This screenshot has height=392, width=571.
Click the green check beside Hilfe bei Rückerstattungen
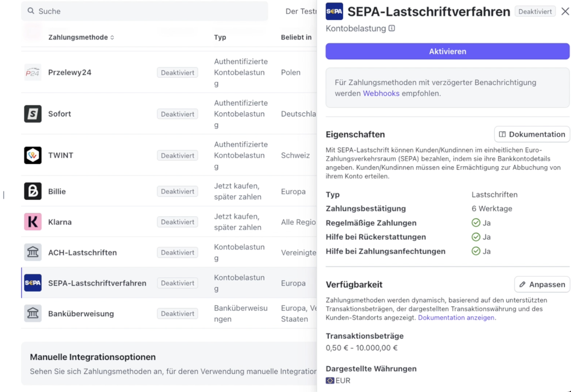[476, 237]
